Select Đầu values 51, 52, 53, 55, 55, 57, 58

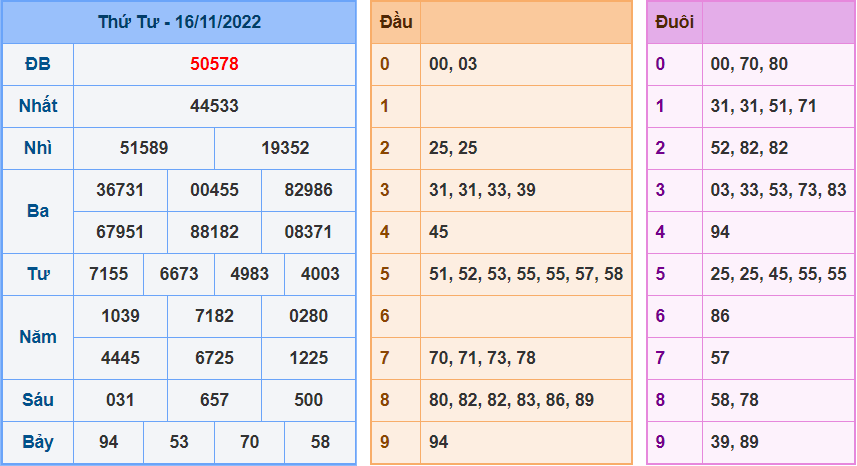point(526,274)
